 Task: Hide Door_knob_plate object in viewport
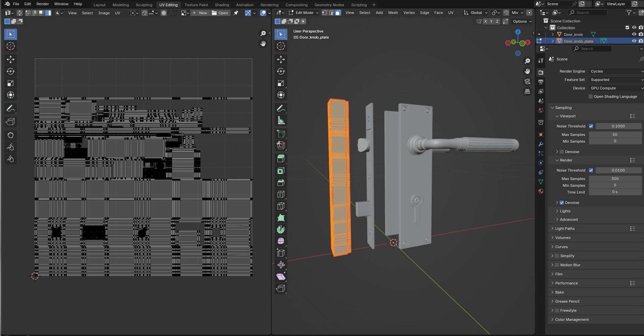634,41
